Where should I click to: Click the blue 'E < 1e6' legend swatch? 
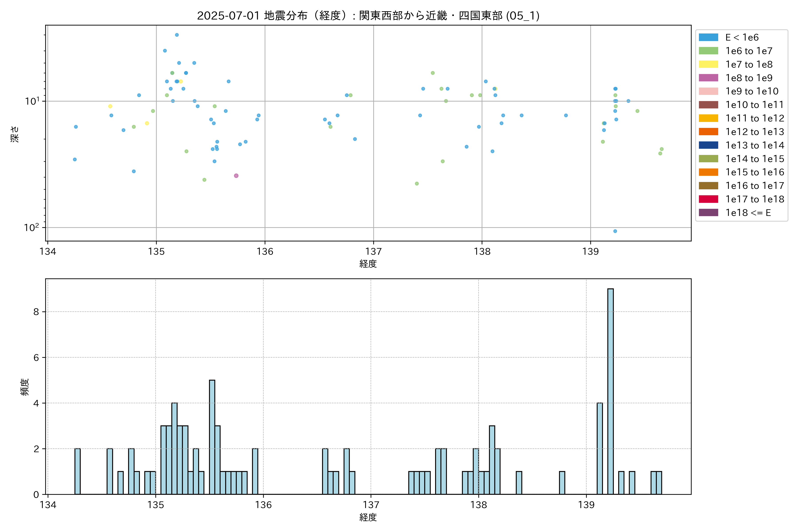point(708,37)
